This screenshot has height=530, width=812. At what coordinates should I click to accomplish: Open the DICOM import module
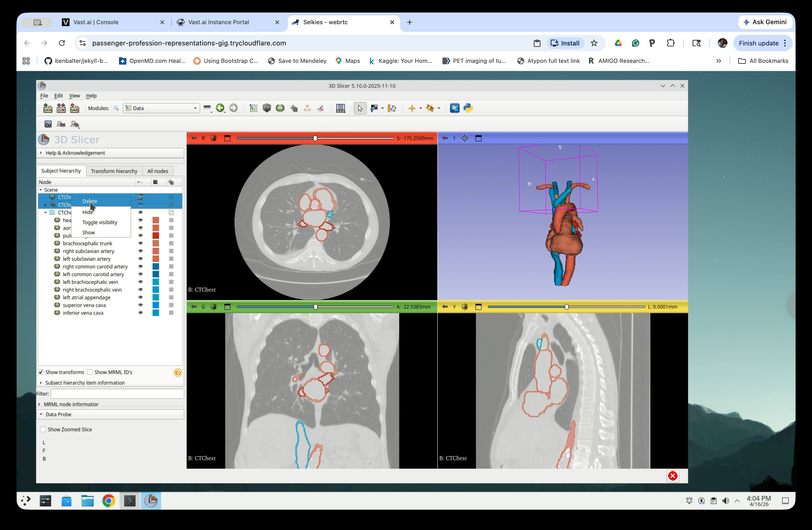pyautogui.click(x=61, y=108)
